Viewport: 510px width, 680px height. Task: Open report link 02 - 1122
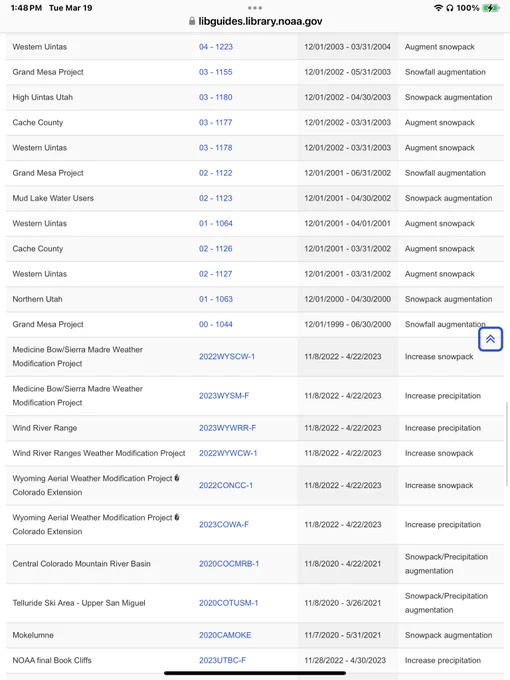point(216,173)
